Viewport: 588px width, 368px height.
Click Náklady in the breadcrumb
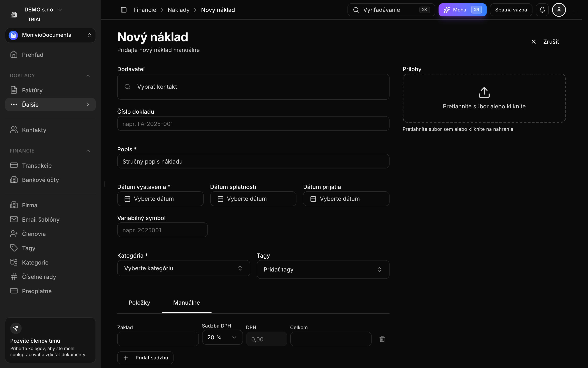pos(179,10)
